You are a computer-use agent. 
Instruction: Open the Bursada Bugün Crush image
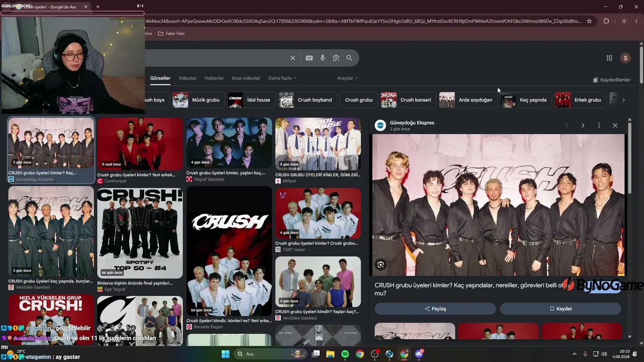[229, 251]
